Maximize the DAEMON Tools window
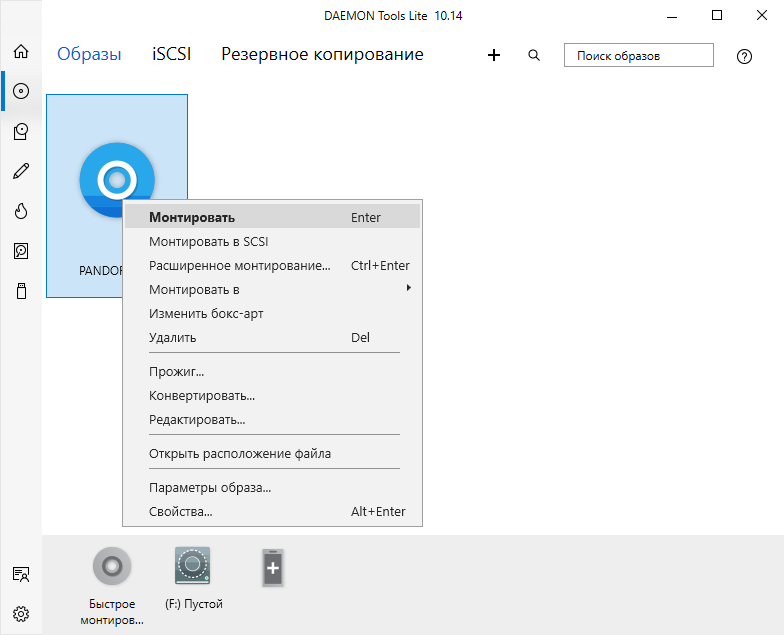This screenshot has width=784, height=635. 716,16
